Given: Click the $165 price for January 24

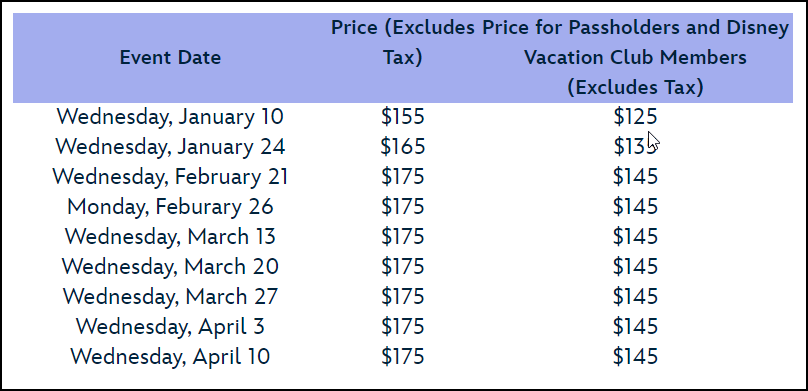Looking at the screenshot, I should (402, 146).
